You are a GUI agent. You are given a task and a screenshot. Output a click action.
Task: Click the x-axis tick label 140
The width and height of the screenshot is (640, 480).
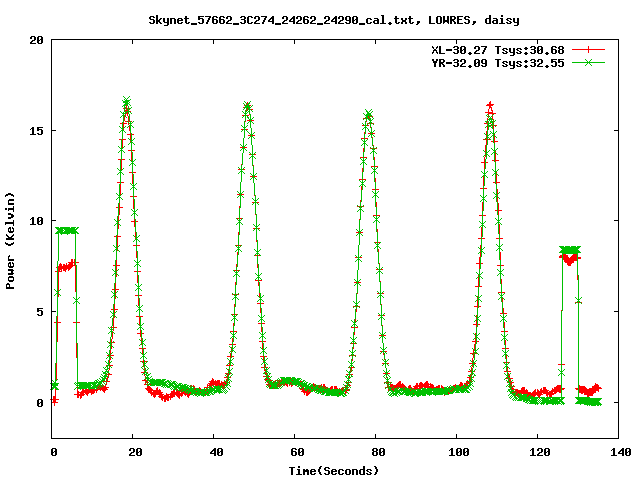pyautogui.click(x=620, y=452)
